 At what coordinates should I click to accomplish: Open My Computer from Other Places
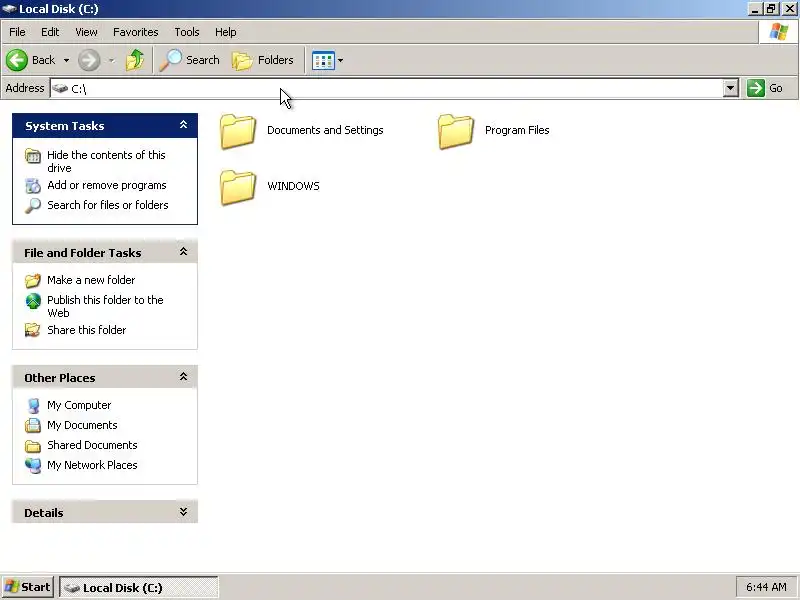pos(79,405)
